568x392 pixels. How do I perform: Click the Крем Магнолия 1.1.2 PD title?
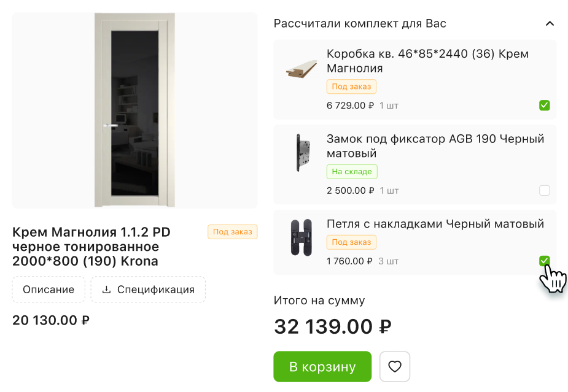(x=91, y=247)
